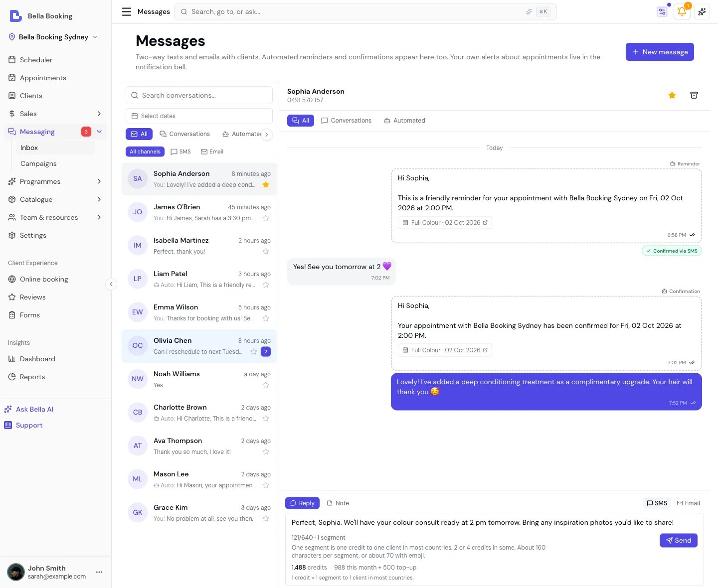Open the first Full Colour appointment link
Viewport: 718px width, 588px height.
(445, 223)
